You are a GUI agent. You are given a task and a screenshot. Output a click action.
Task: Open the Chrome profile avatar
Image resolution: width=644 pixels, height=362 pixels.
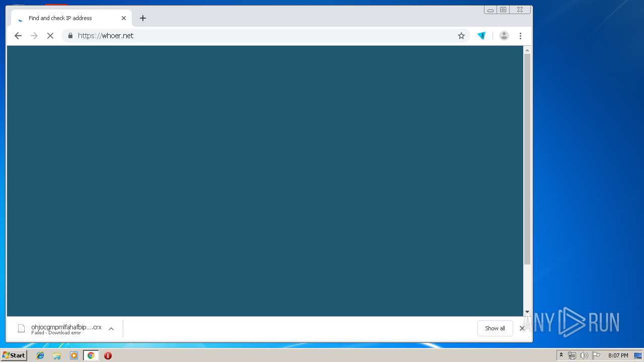(x=504, y=36)
